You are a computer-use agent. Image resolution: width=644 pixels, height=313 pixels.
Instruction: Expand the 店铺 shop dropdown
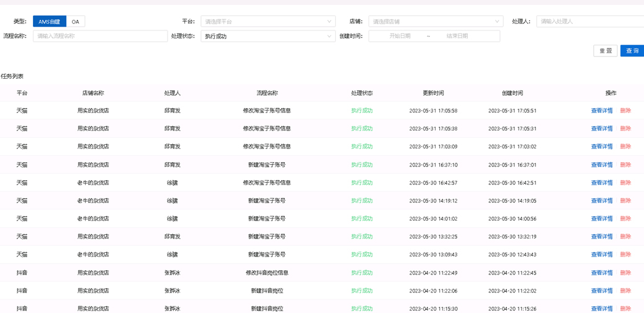(436, 22)
